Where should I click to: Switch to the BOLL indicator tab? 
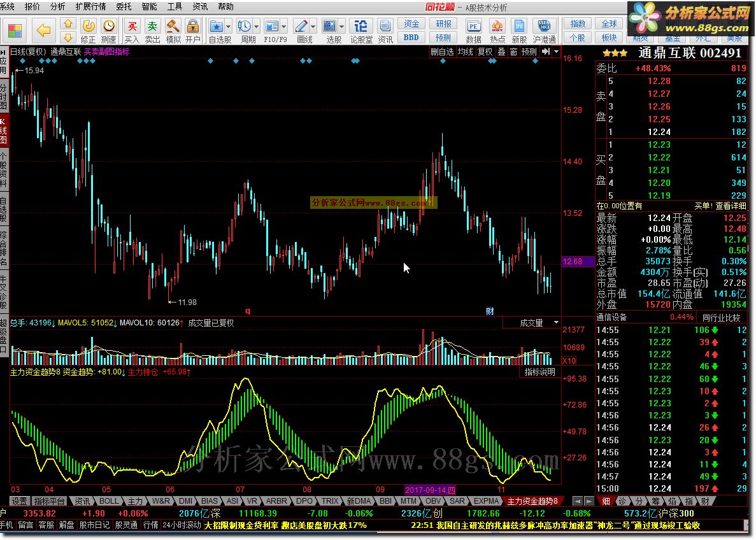click(x=108, y=501)
